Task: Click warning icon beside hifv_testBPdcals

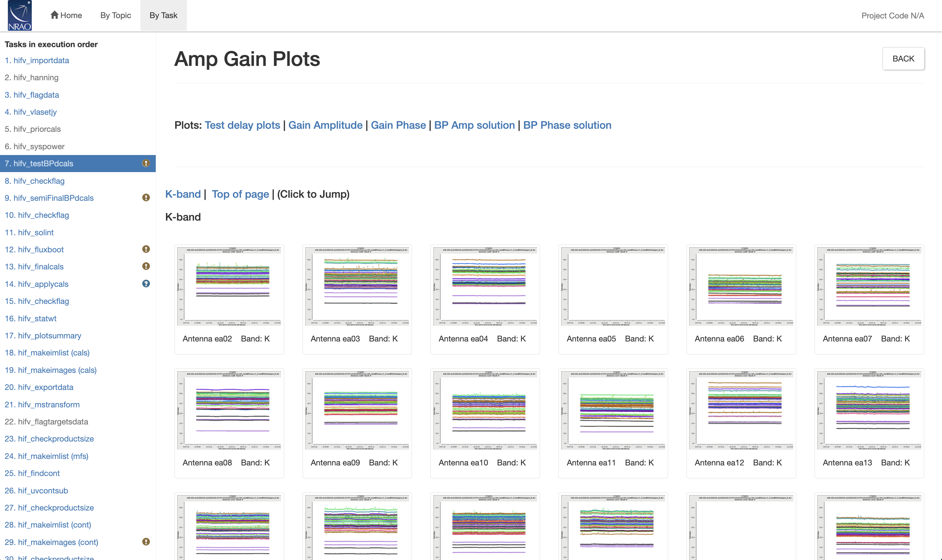Action: pos(146,164)
